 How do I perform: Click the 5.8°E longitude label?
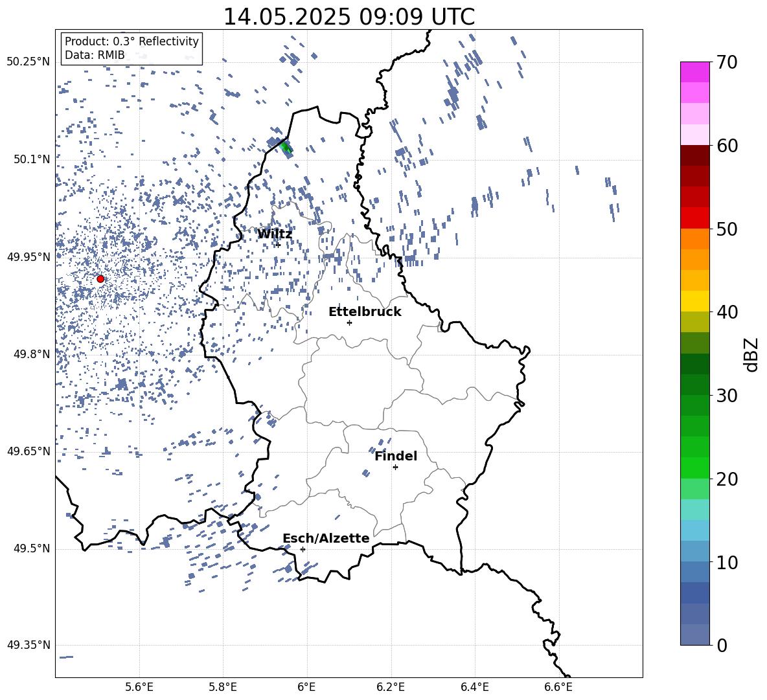(x=223, y=687)
